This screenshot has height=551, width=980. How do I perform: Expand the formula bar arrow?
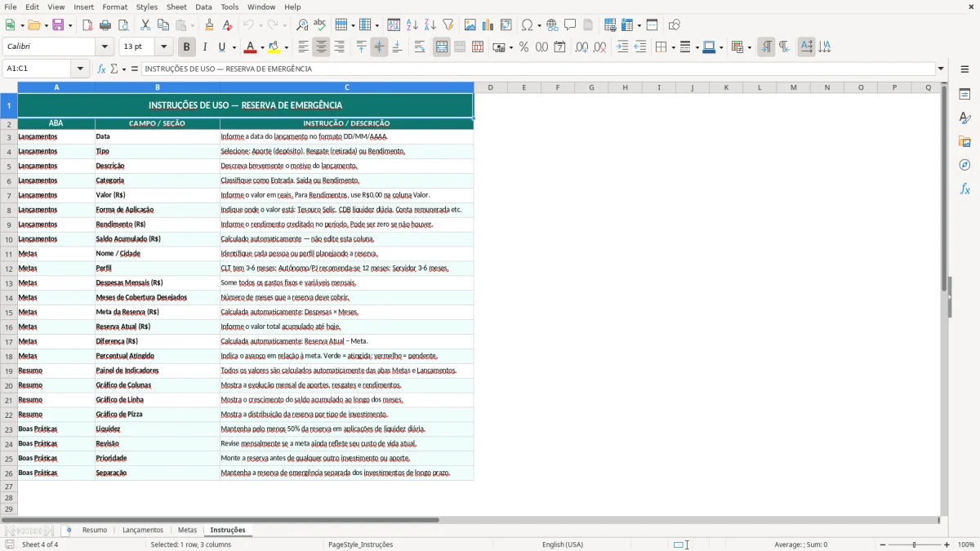pos(941,69)
